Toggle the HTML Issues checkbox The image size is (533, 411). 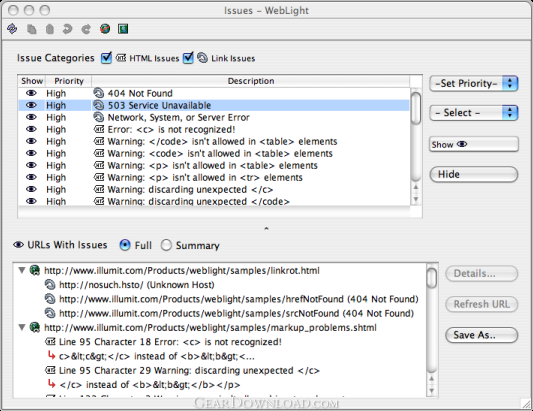[106, 58]
